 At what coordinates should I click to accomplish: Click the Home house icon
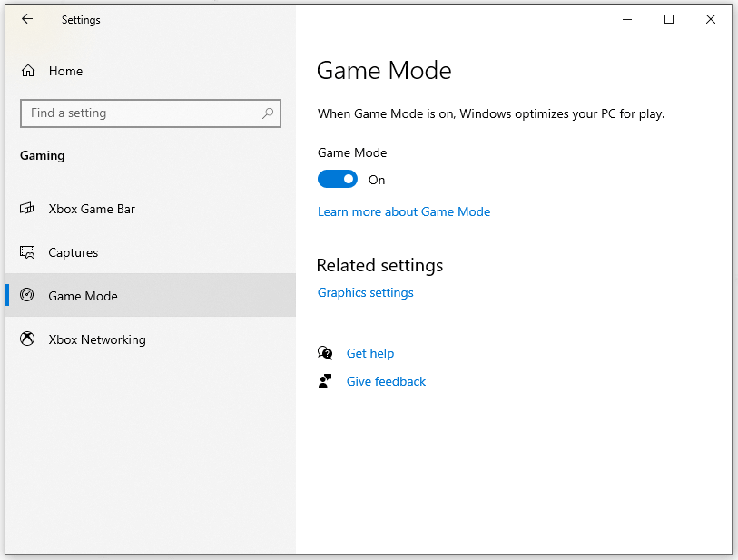[x=27, y=71]
